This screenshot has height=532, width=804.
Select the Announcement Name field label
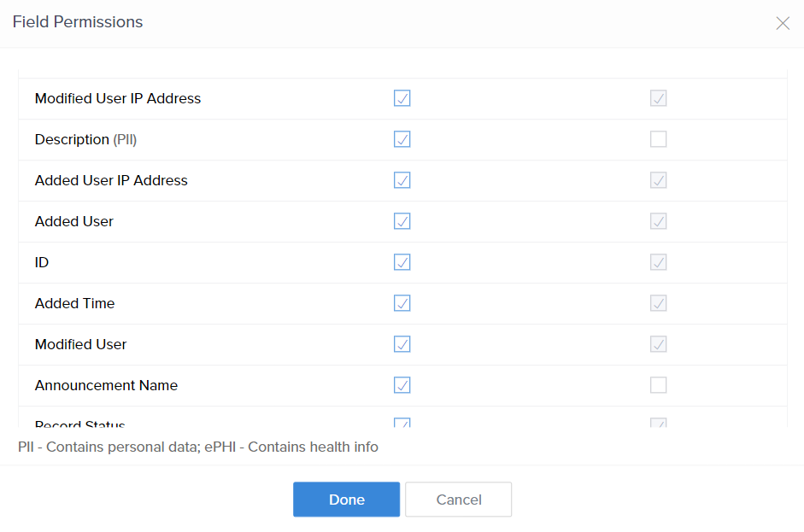pos(106,385)
